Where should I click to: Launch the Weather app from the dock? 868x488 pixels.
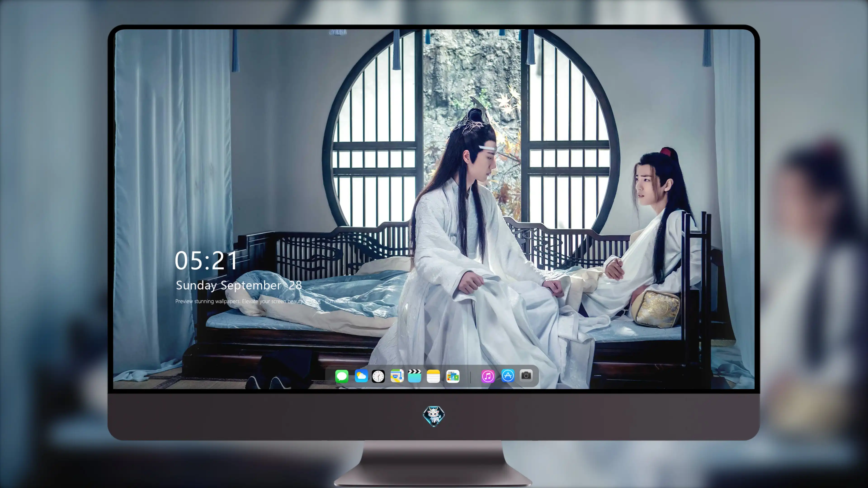[x=361, y=376]
